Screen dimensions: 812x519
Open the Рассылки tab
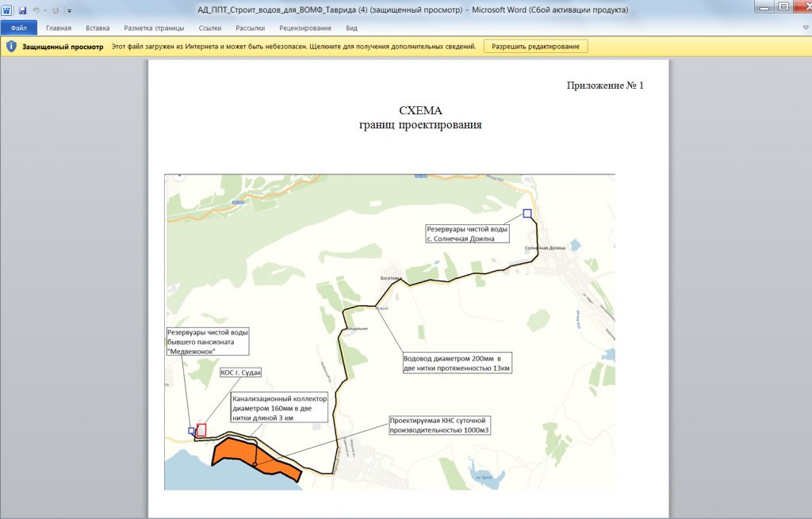coord(251,28)
